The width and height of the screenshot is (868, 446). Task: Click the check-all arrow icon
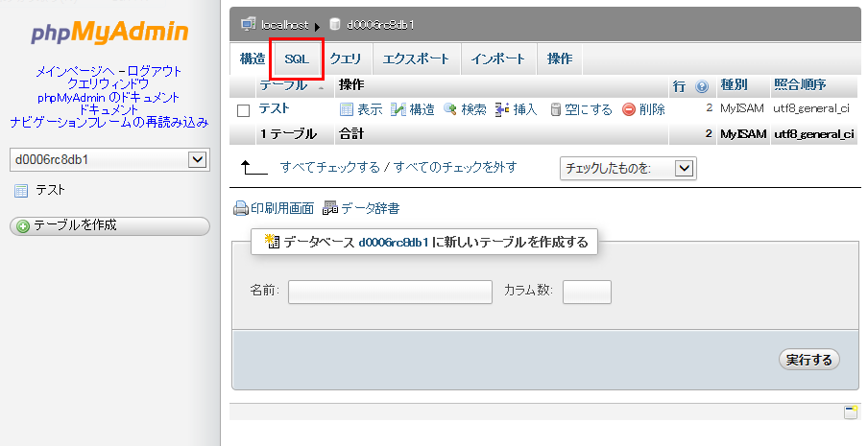(x=254, y=167)
